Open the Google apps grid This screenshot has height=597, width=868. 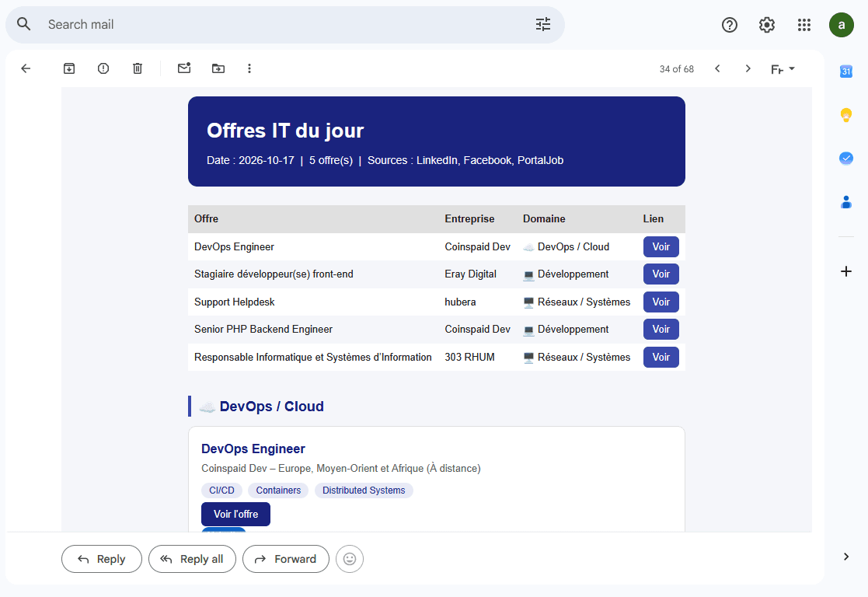[x=804, y=25]
